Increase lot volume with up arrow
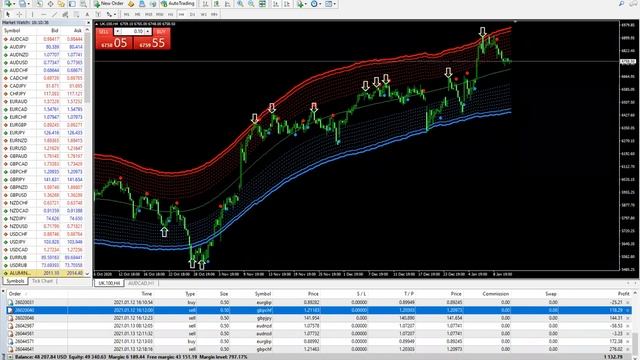This screenshot has width=640, height=360. [x=148, y=31]
